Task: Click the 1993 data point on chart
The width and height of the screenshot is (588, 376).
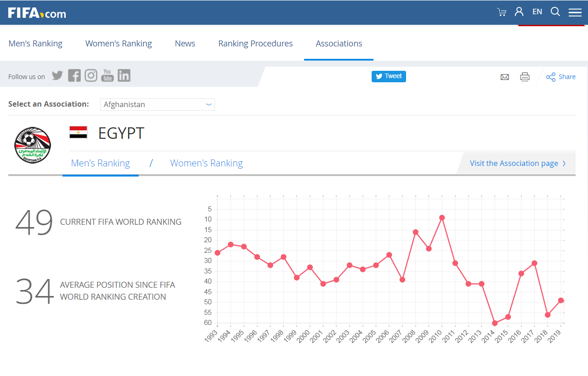Action: coord(217,253)
